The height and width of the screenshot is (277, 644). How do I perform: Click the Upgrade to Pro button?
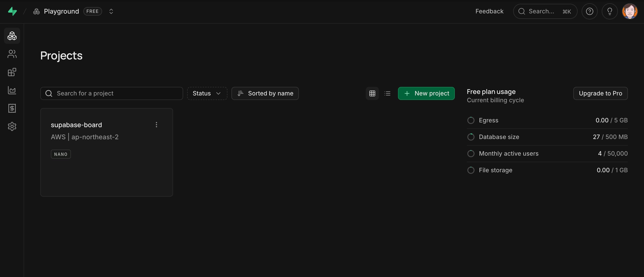(x=600, y=93)
